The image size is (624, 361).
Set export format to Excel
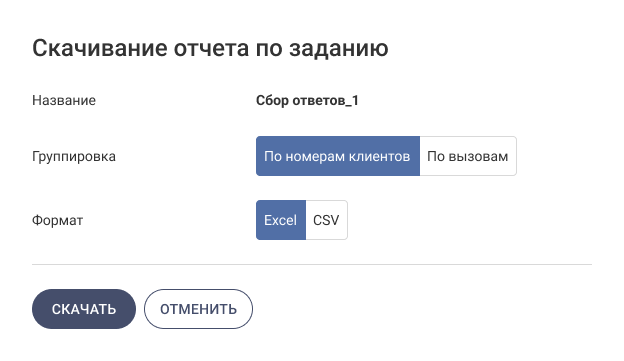281,220
